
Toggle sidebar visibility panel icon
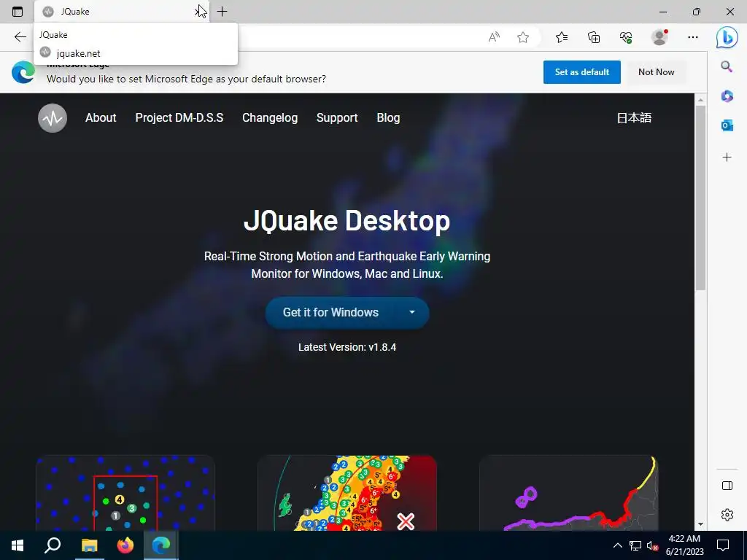[727, 486]
